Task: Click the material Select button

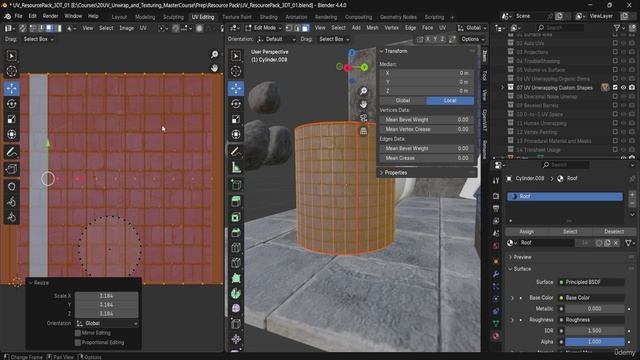Action: point(570,231)
